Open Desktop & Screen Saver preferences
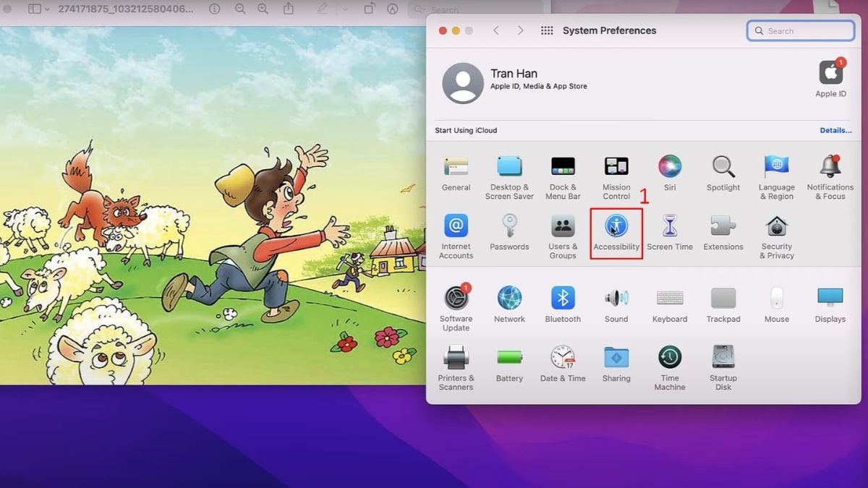Image resolution: width=868 pixels, height=488 pixels. click(x=509, y=178)
